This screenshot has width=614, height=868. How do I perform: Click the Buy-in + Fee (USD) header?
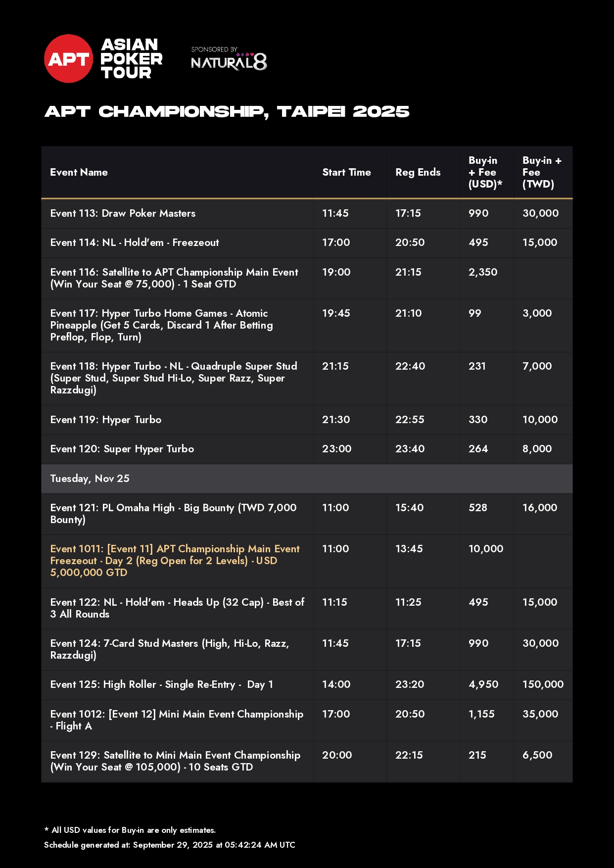pyautogui.click(x=485, y=172)
